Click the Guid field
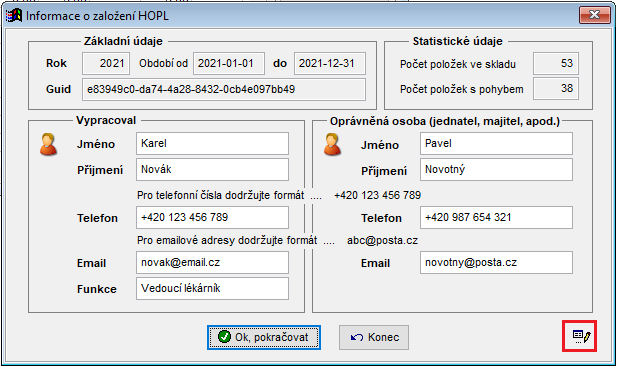 pyautogui.click(x=223, y=89)
